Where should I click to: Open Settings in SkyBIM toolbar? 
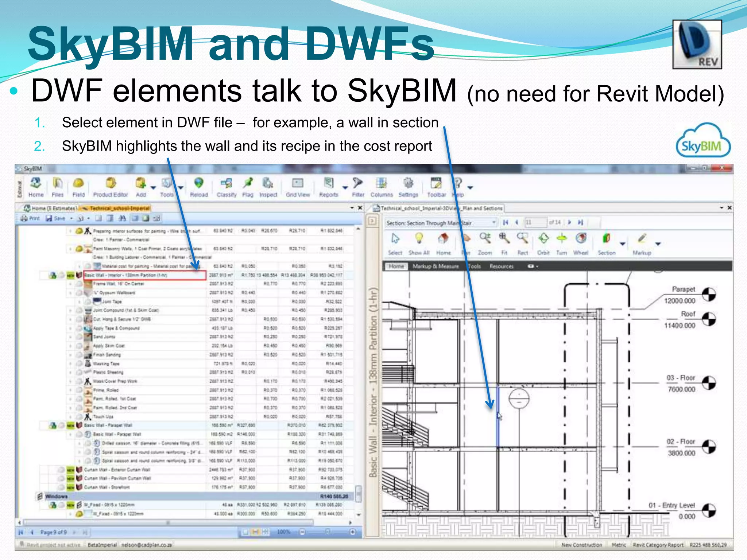(408, 187)
